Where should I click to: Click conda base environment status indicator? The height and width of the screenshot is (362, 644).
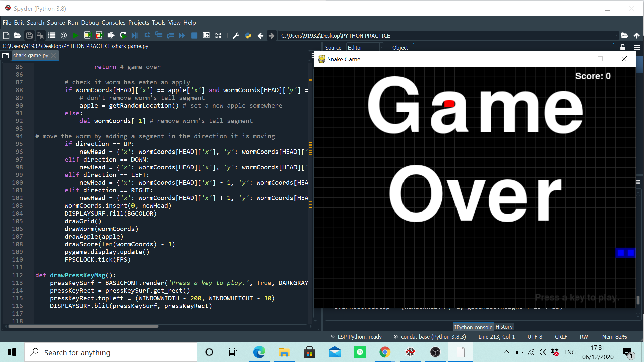tap(430, 337)
